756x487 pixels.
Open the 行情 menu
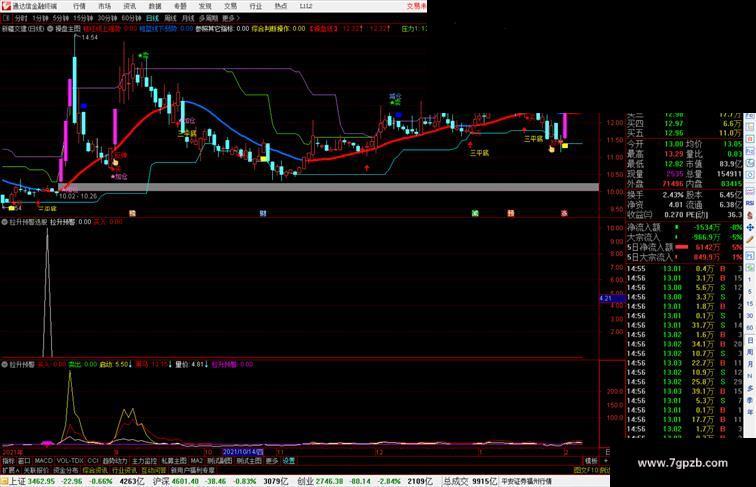[x=79, y=6]
